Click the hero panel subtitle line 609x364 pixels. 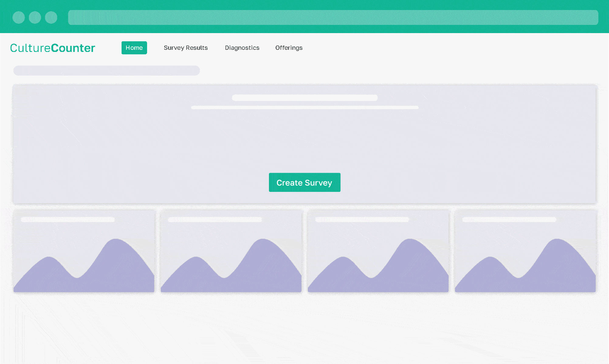coord(304,107)
